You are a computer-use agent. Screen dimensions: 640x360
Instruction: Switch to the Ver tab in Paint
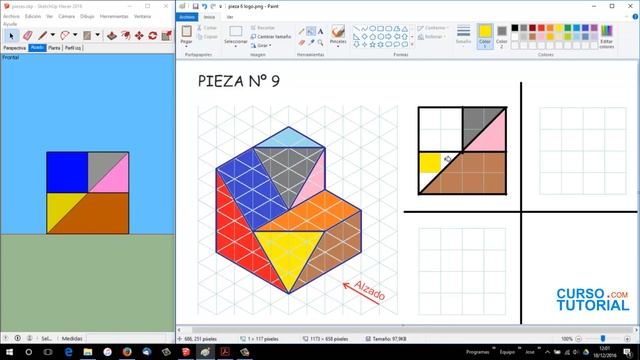pos(230,17)
